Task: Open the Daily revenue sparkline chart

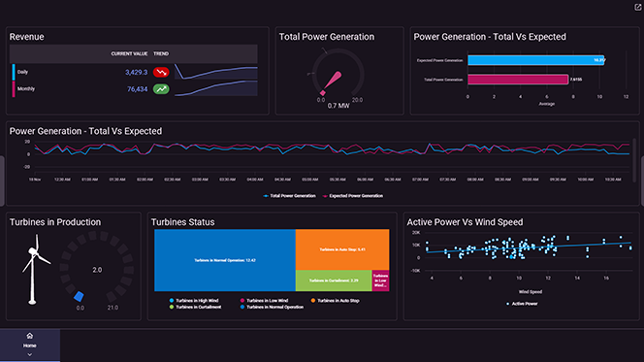Action: click(216, 72)
